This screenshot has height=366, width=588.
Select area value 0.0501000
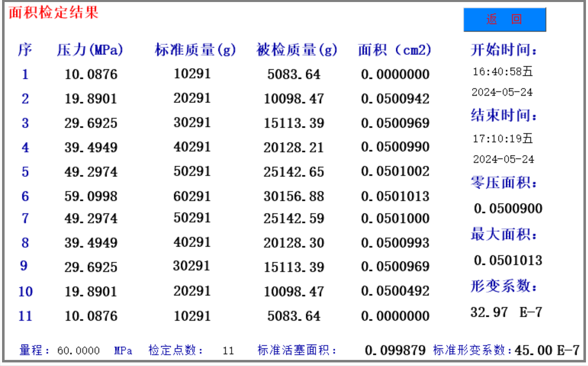395,218
